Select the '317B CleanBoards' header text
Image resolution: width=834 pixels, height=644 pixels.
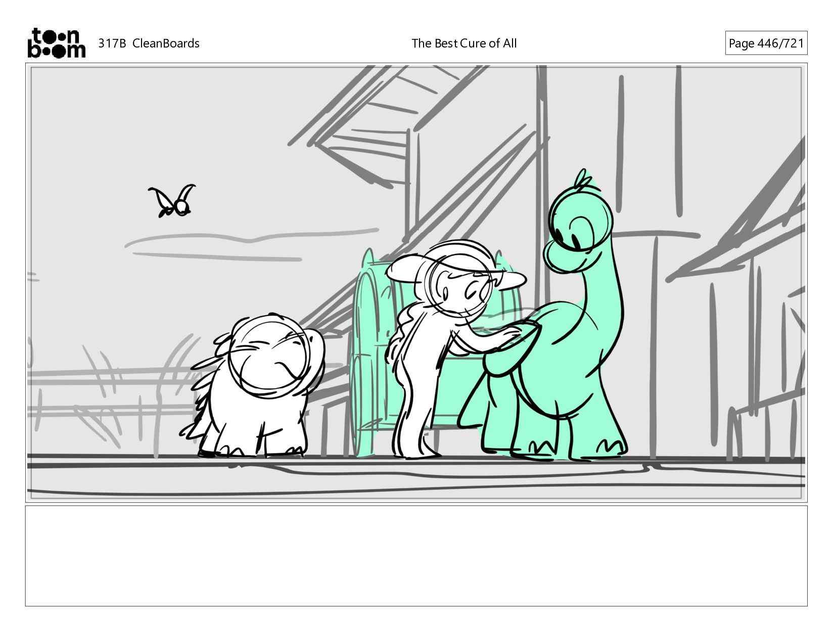(x=149, y=43)
